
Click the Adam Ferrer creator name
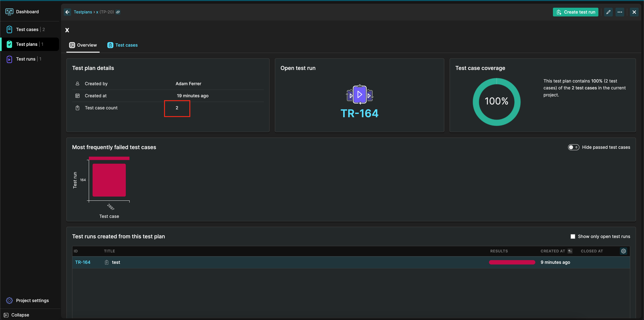[x=188, y=84]
